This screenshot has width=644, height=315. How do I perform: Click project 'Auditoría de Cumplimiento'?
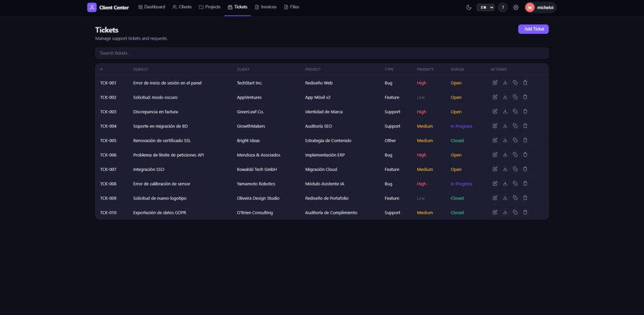[331, 213]
